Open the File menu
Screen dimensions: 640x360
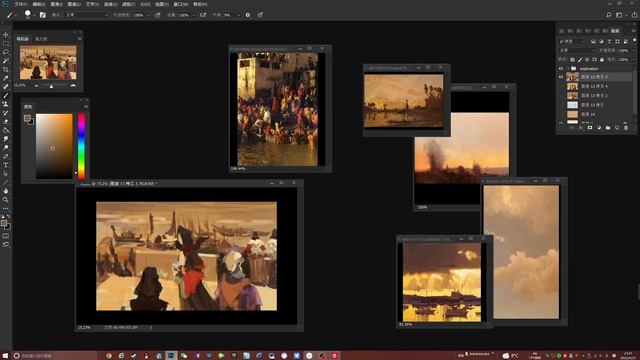21,4
